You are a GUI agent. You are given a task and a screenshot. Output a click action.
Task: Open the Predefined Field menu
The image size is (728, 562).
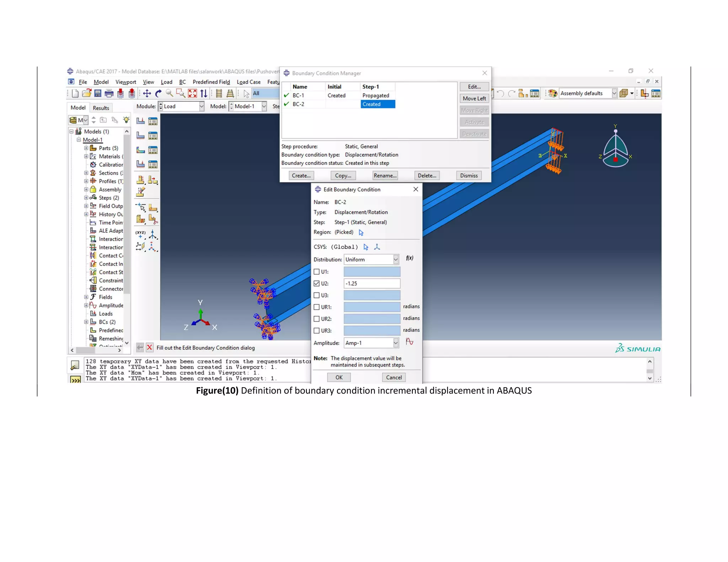(x=211, y=82)
